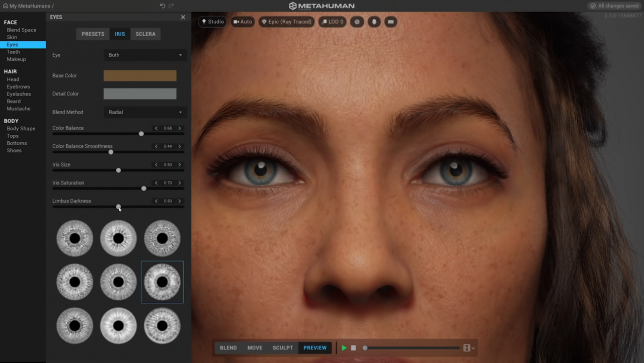Click the undo arrow icon

click(x=163, y=6)
